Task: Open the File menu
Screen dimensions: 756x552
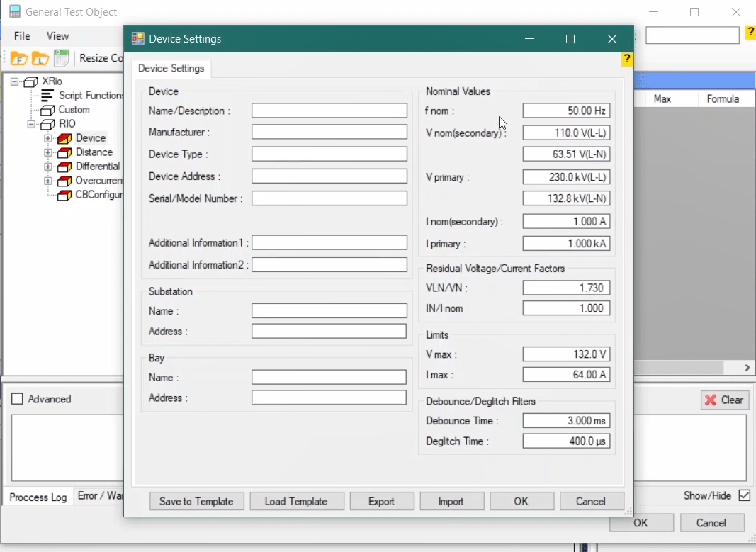Action: [x=22, y=36]
